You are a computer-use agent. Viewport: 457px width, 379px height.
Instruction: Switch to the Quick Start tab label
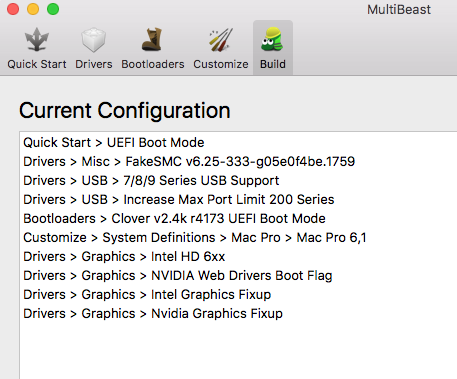[37, 64]
